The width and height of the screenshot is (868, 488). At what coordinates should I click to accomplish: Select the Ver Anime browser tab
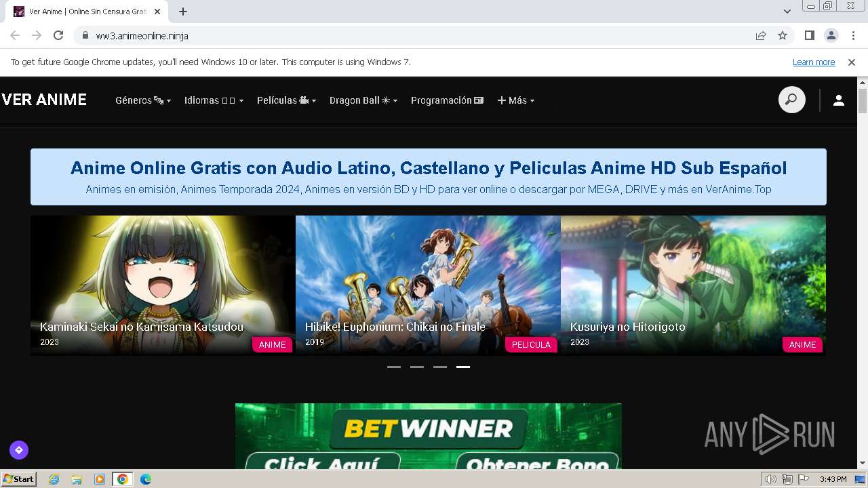pyautogui.click(x=87, y=12)
